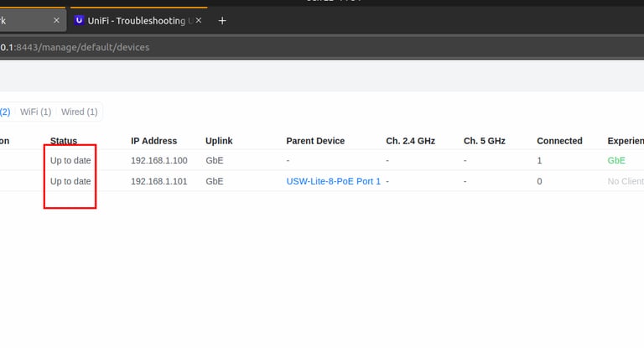Filter devices by WiFi (1)

35,112
